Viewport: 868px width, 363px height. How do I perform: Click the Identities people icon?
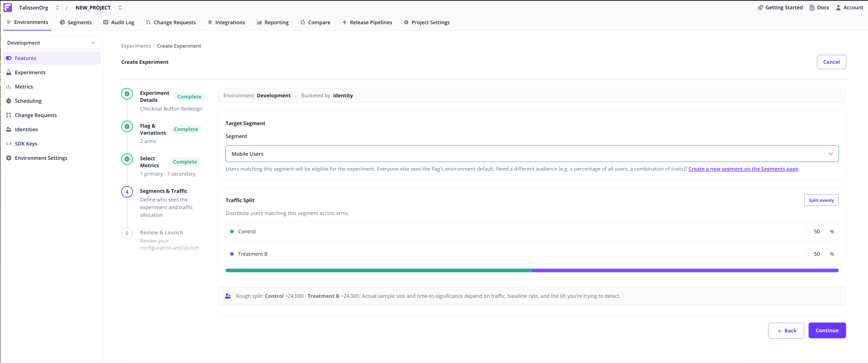click(9, 129)
